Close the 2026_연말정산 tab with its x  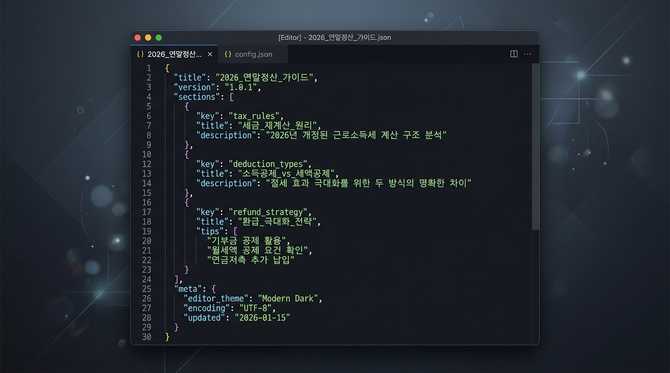click(x=210, y=54)
